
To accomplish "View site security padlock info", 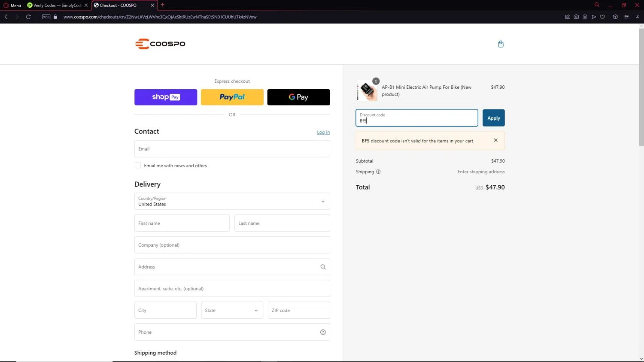I will [55, 17].
